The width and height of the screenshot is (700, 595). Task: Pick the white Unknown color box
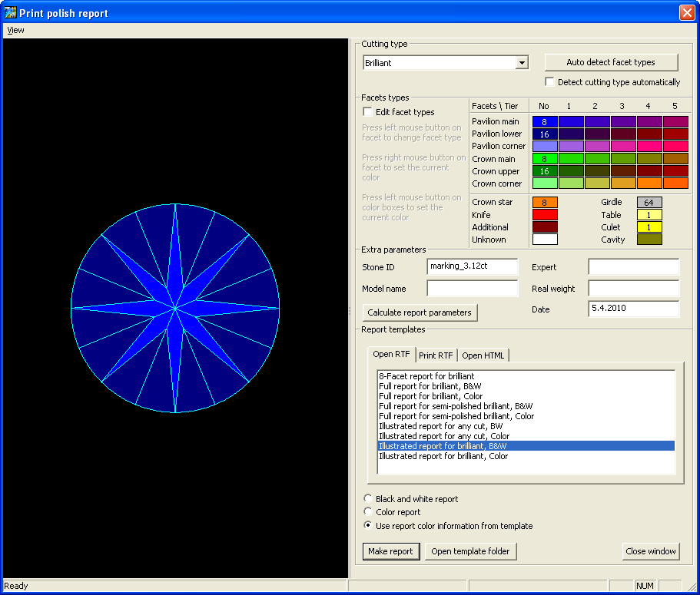pos(545,240)
